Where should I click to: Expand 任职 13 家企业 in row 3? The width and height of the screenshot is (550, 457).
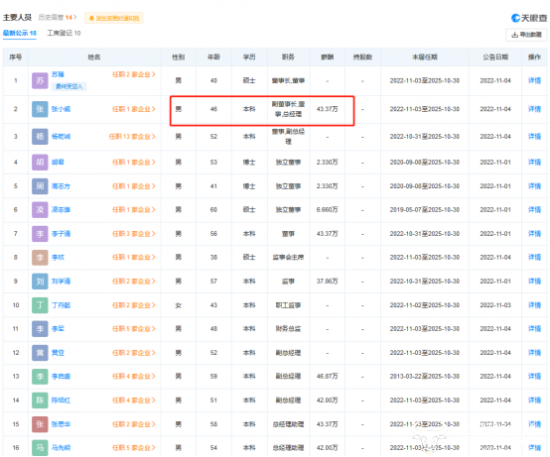(132, 136)
